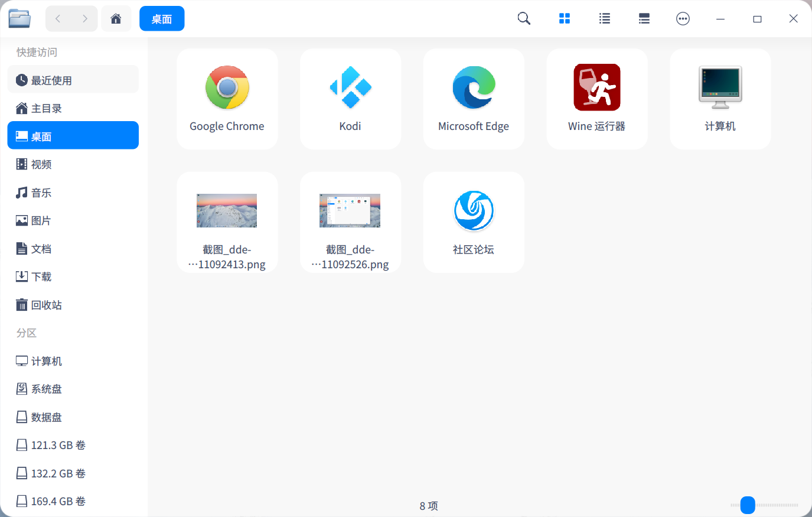The width and height of the screenshot is (812, 517).
Task: Switch to list view
Action: [x=605, y=19]
